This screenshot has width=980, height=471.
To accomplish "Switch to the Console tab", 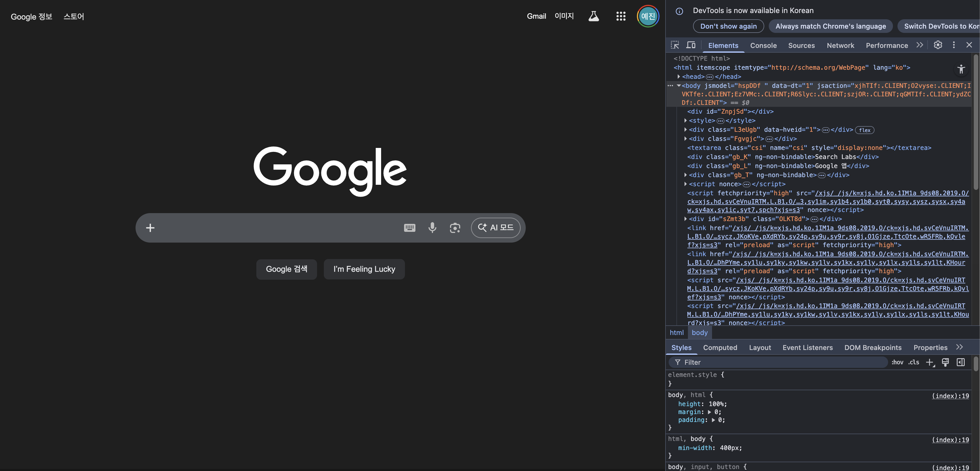I will pyautogui.click(x=763, y=45).
